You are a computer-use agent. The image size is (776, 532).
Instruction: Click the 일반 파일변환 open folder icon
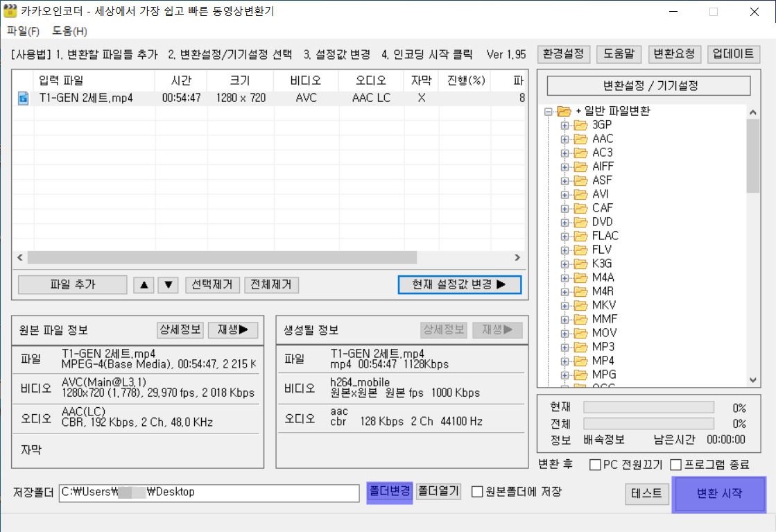pos(564,111)
